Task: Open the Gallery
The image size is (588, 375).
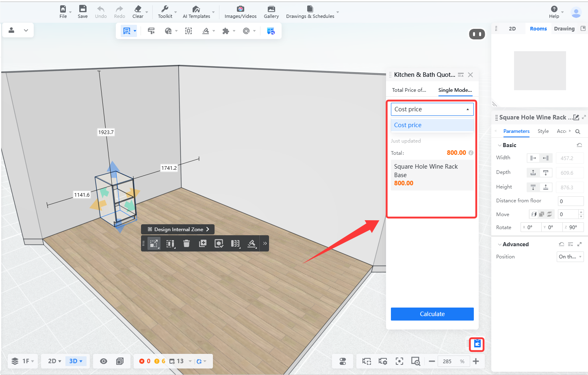Action: [x=271, y=12]
